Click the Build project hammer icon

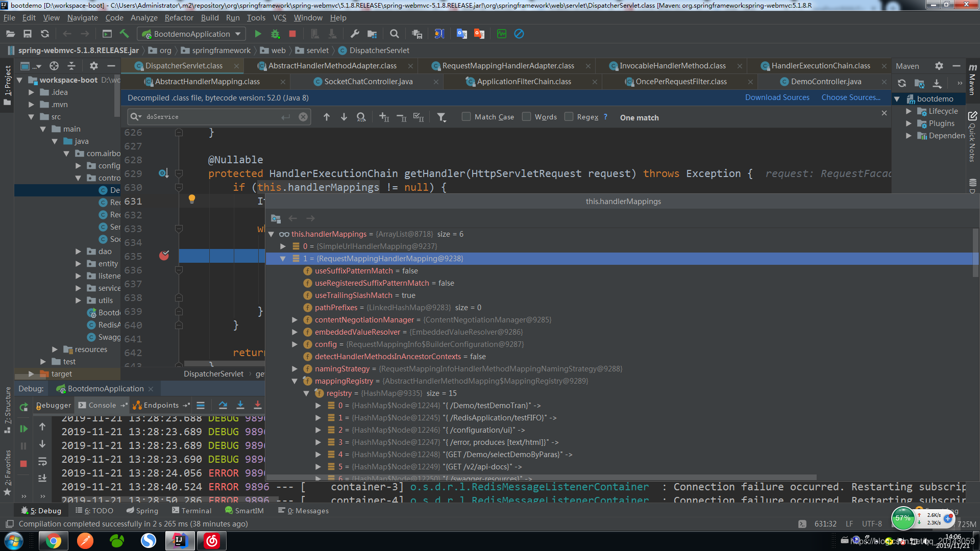click(124, 34)
